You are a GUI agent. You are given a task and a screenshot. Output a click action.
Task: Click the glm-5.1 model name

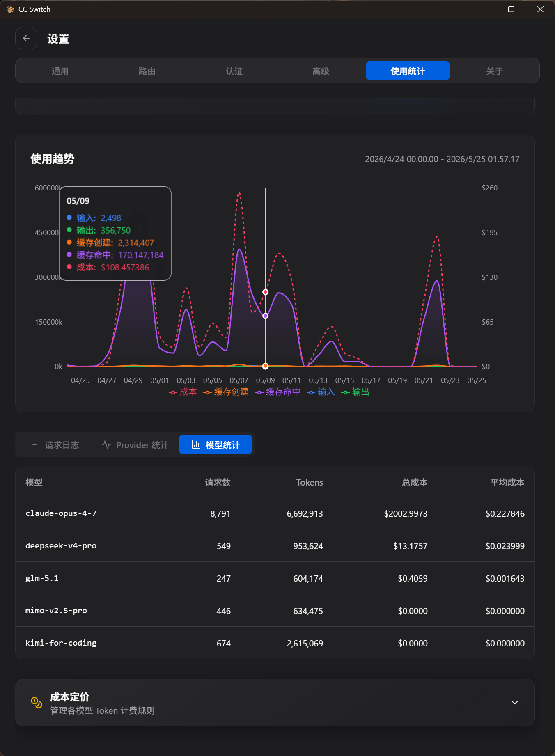coord(42,578)
